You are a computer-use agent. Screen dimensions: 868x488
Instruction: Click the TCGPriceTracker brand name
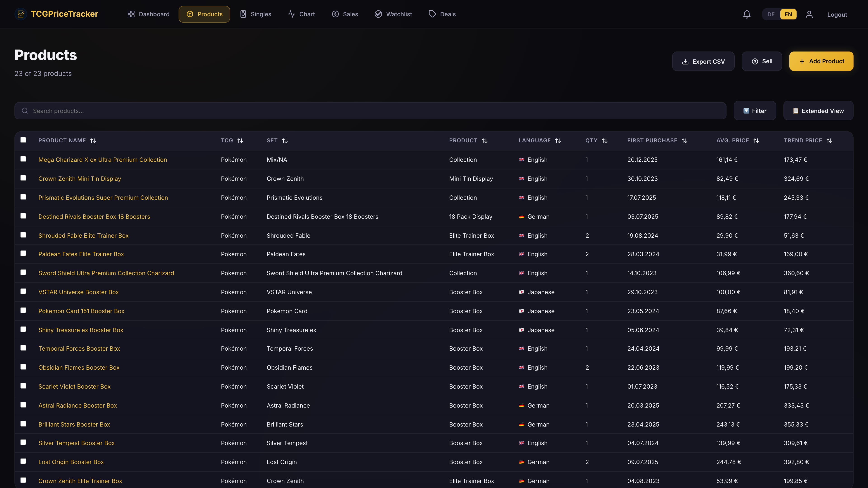point(64,14)
